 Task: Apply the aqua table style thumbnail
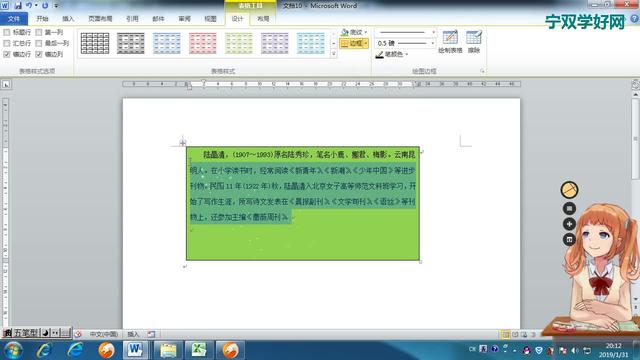pyautogui.click(x=311, y=43)
